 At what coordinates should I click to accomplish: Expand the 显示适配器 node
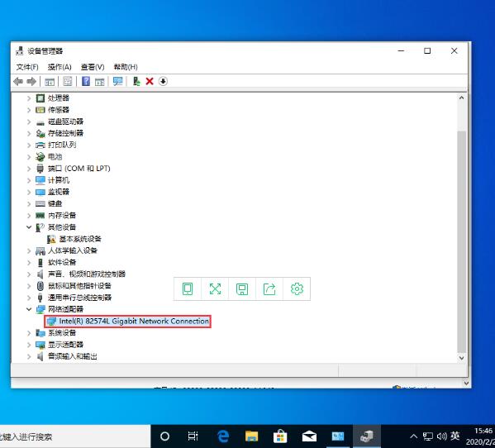29,345
